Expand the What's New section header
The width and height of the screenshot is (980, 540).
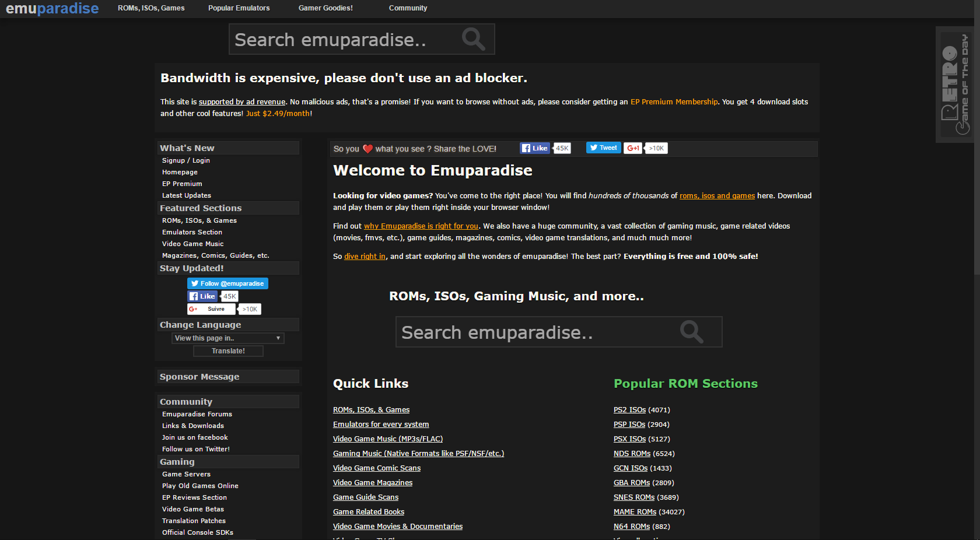coord(228,148)
